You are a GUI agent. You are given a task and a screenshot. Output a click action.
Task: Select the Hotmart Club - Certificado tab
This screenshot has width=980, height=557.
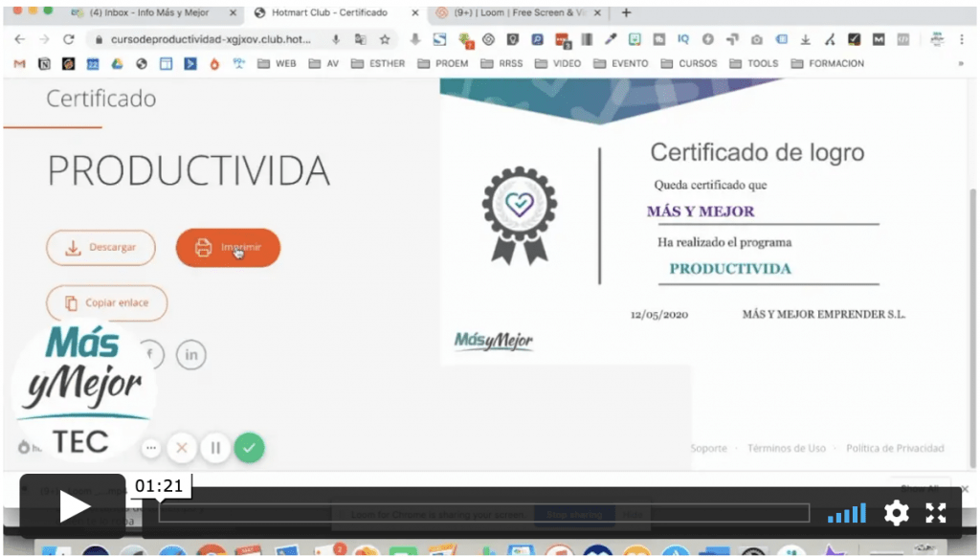pyautogui.click(x=329, y=12)
